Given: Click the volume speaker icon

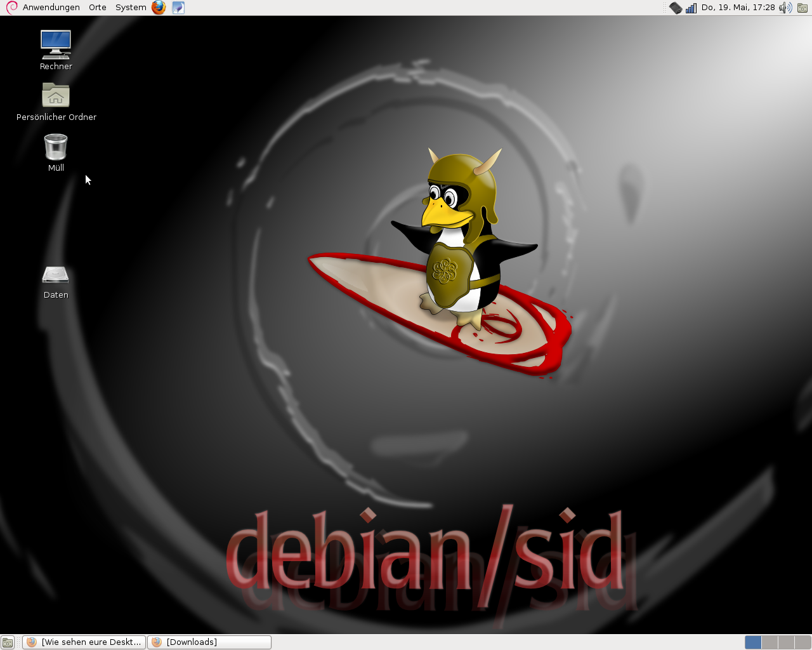Looking at the screenshot, I should coord(785,8).
